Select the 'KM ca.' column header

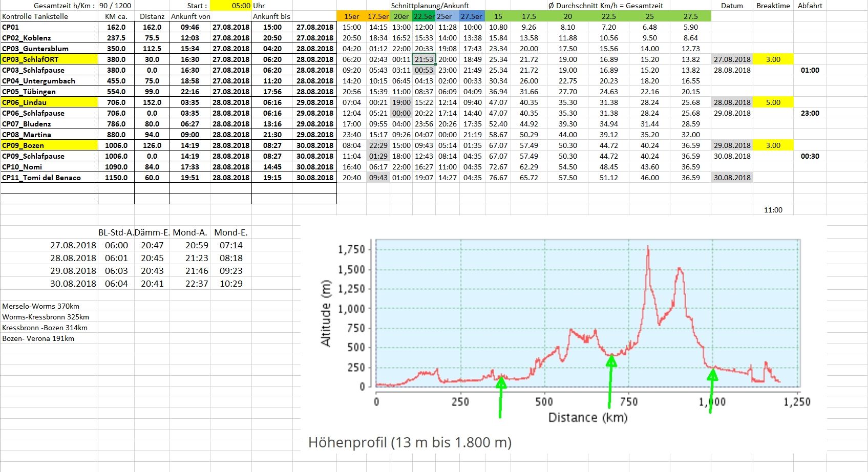pyautogui.click(x=116, y=16)
